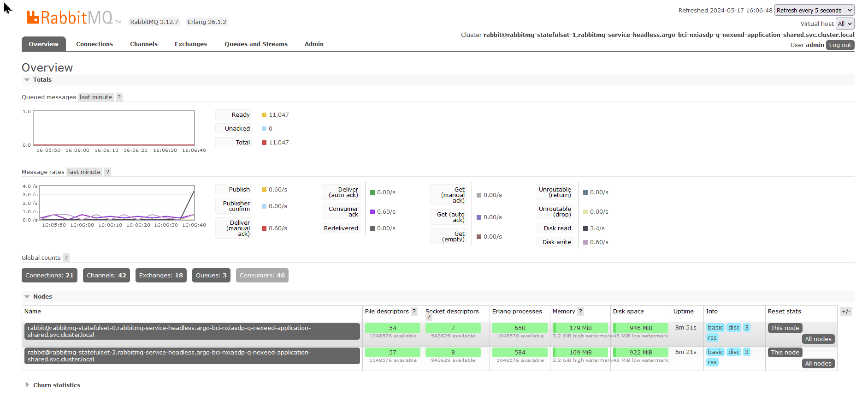The image size is (868, 396).
Task: Open help icon next to Queued messages
Action: (x=119, y=97)
